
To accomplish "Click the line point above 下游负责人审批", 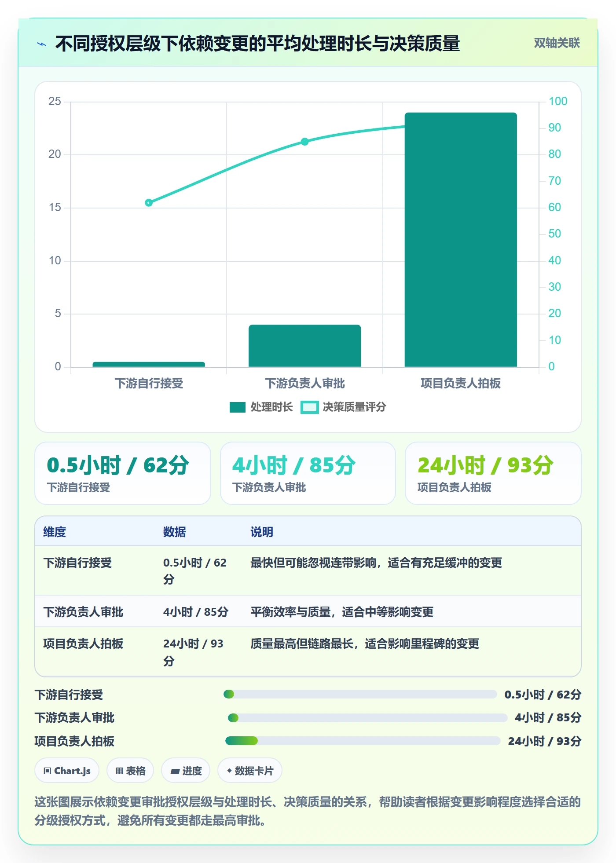I will (x=305, y=142).
